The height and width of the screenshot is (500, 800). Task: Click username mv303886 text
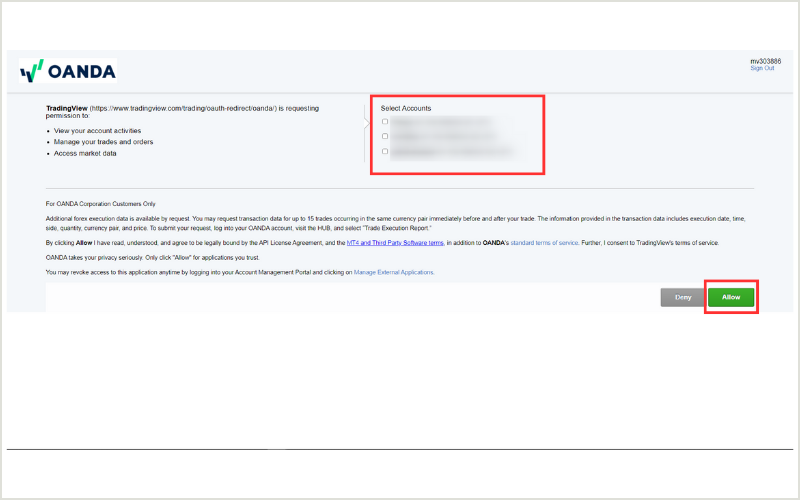pyautogui.click(x=765, y=61)
